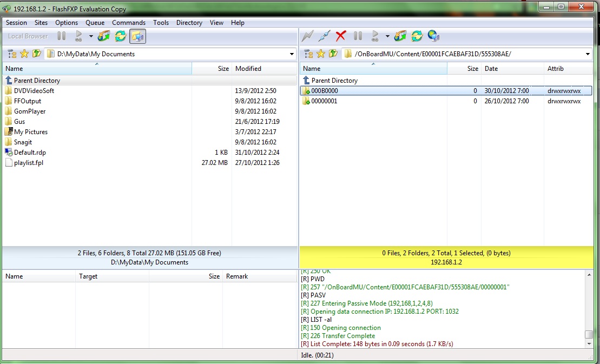Refresh the local file listing
600x364 pixels.
point(121,36)
